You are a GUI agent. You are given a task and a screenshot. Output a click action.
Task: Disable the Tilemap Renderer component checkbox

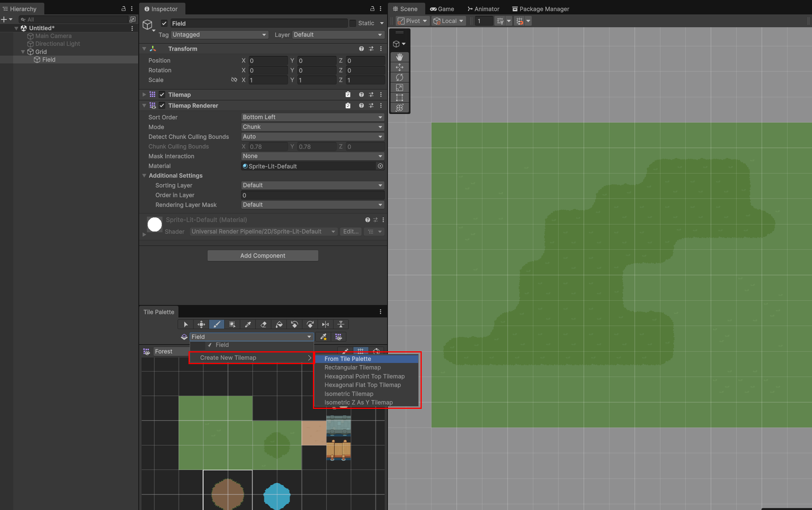click(x=162, y=105)
